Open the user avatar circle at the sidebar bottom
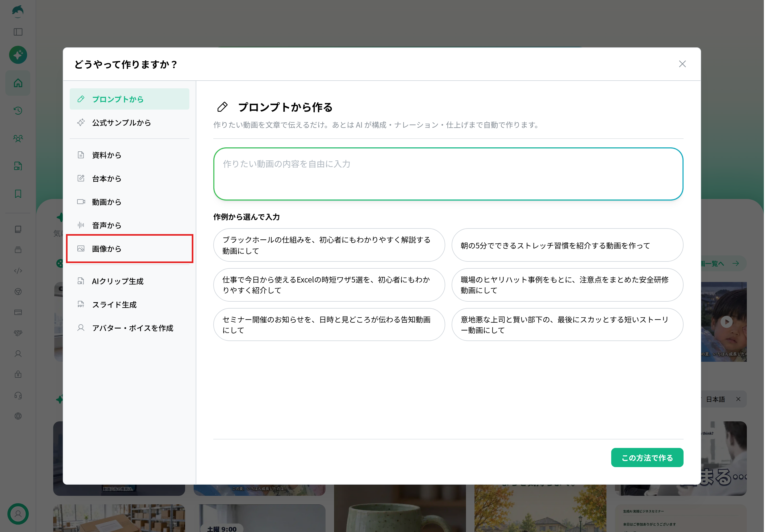 [x=18, y=514]
